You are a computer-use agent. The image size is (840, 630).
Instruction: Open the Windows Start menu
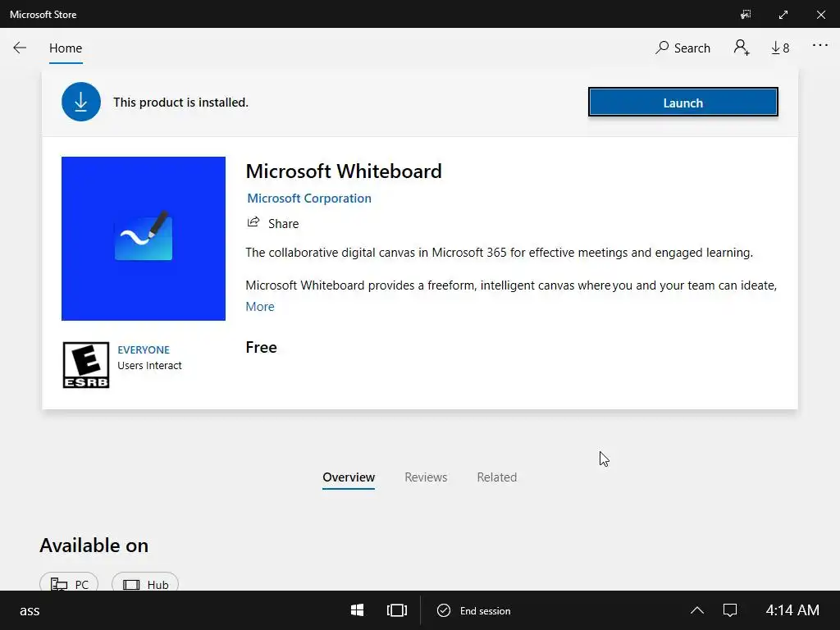358,610
